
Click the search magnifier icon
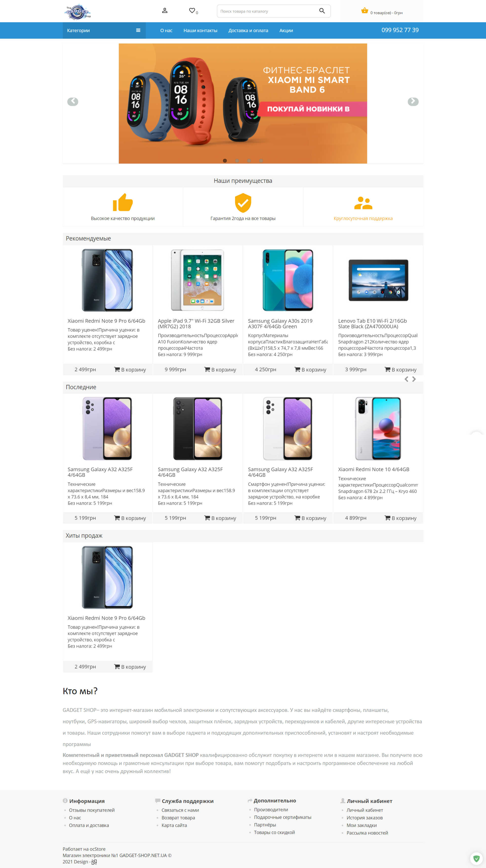pos(322,11)
